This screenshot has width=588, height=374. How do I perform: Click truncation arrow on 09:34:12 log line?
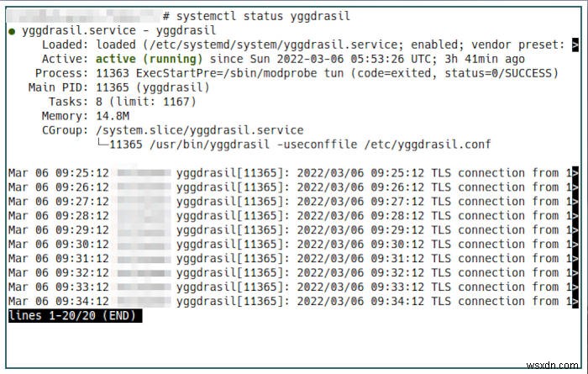(575, 302)
